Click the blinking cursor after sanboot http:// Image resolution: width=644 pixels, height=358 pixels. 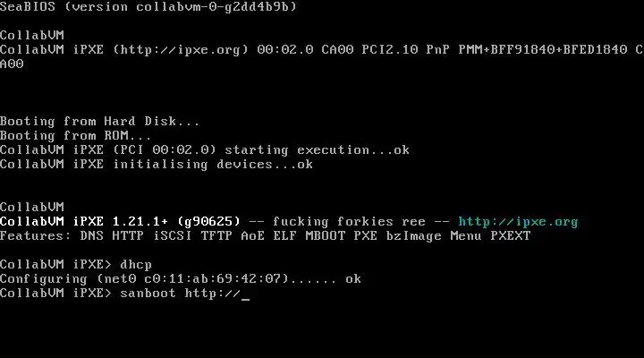(x=245, y=299)
